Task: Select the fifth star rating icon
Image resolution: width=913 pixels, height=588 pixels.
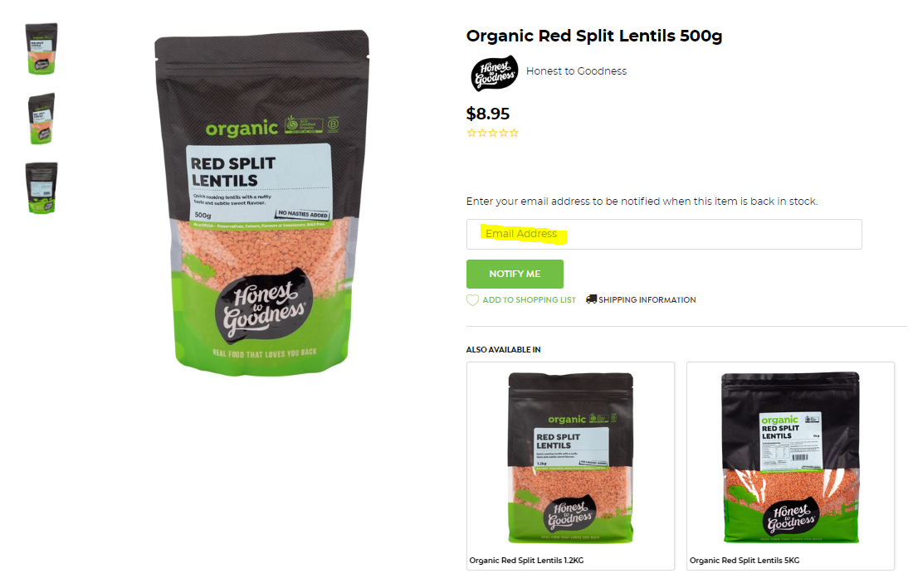Action: tap(514, 134)
